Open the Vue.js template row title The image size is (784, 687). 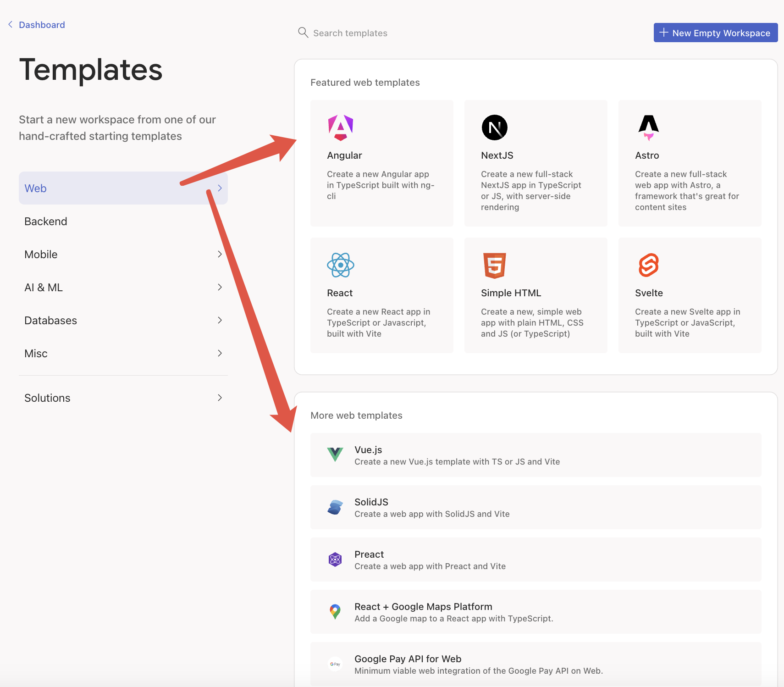point(368,450)
